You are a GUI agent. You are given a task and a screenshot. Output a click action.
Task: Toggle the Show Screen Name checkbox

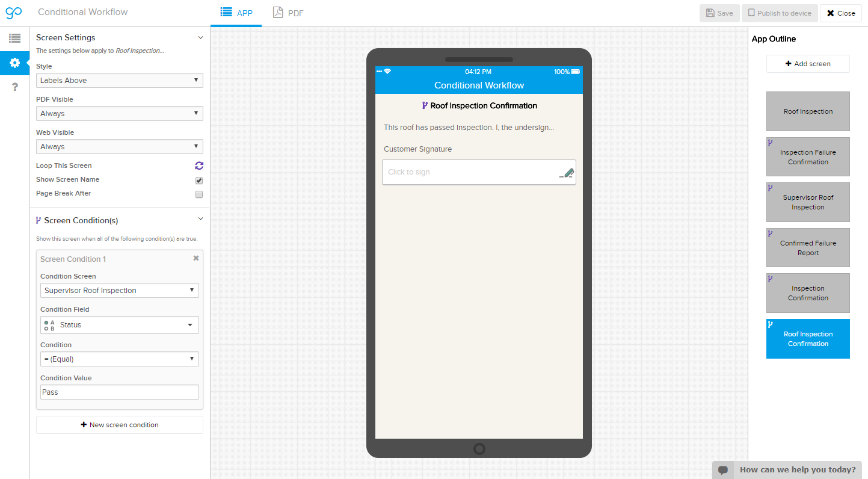click(x=199, y=181)
